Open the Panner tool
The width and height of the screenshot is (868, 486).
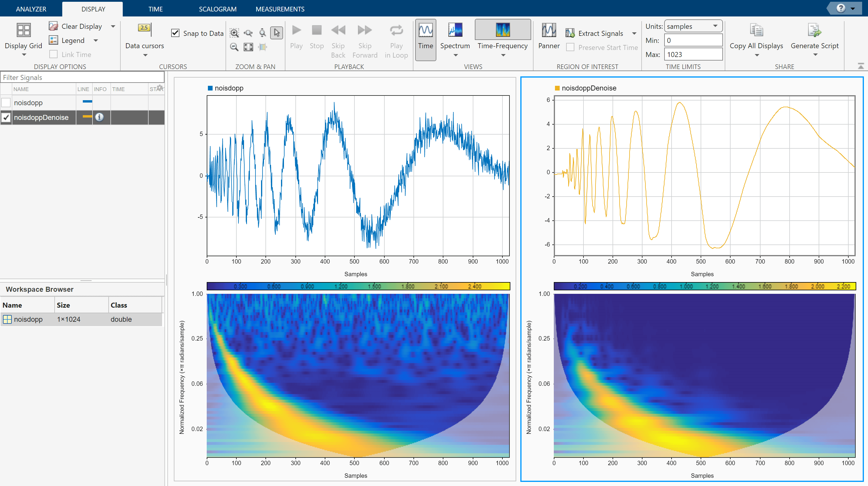[549, 31]
